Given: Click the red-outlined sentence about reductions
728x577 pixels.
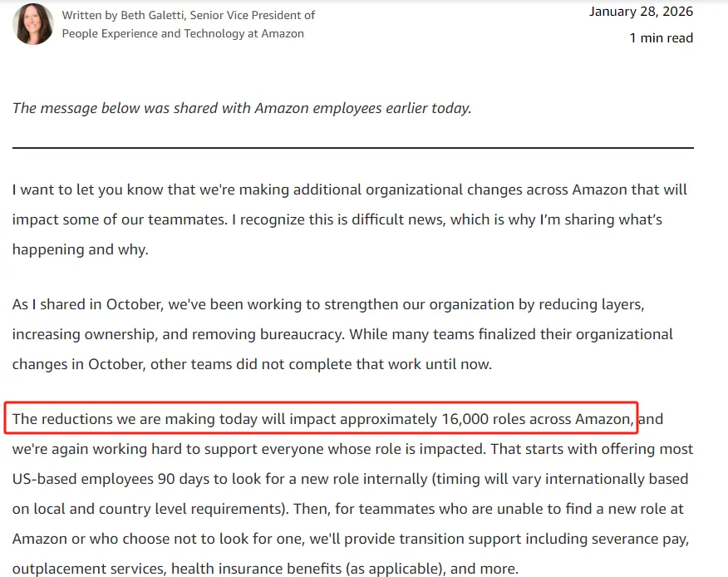Looking at the screenshot, I should pos(322,419).
